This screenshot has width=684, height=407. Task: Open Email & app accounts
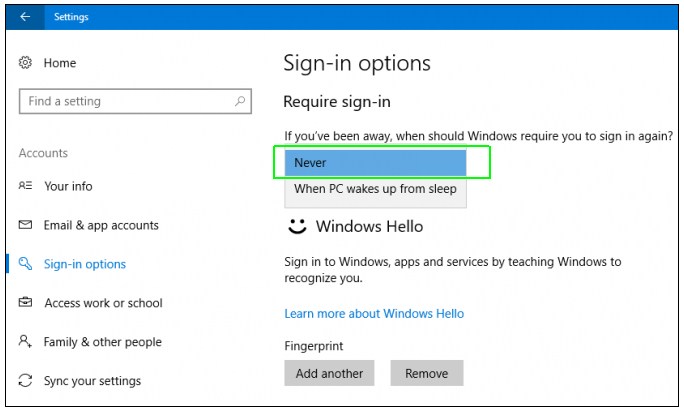pos(101,226)
